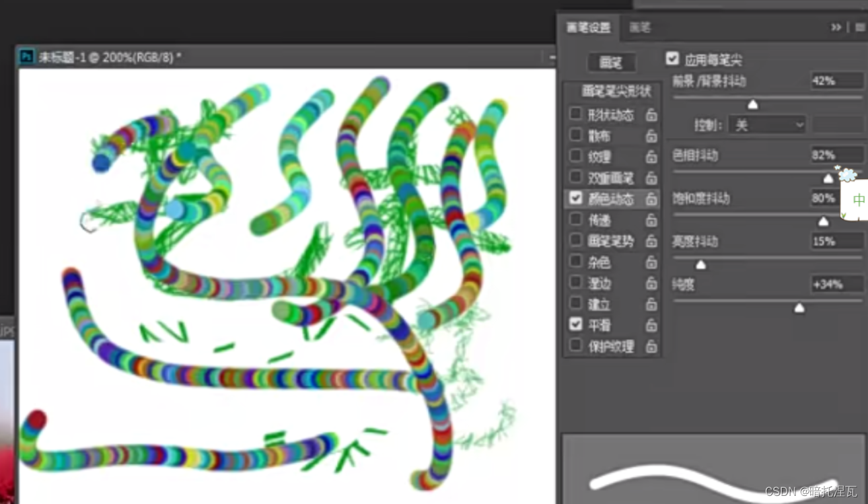Toggle the lock icon for 建立
868x504 pixels.
[651, 304]
